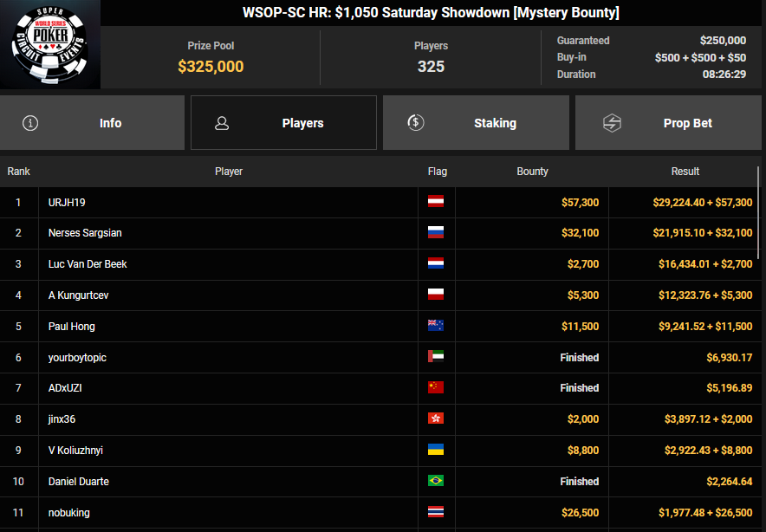Click the flag icon for URJH19
Screen dimensions: 766x532
click(436, 202)
